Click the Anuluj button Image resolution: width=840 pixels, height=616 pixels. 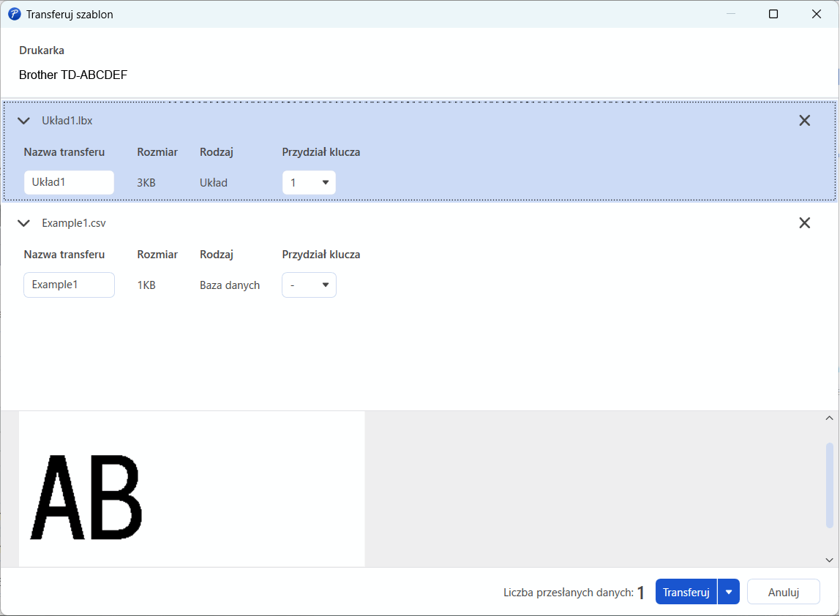click(x=783, y=592)
